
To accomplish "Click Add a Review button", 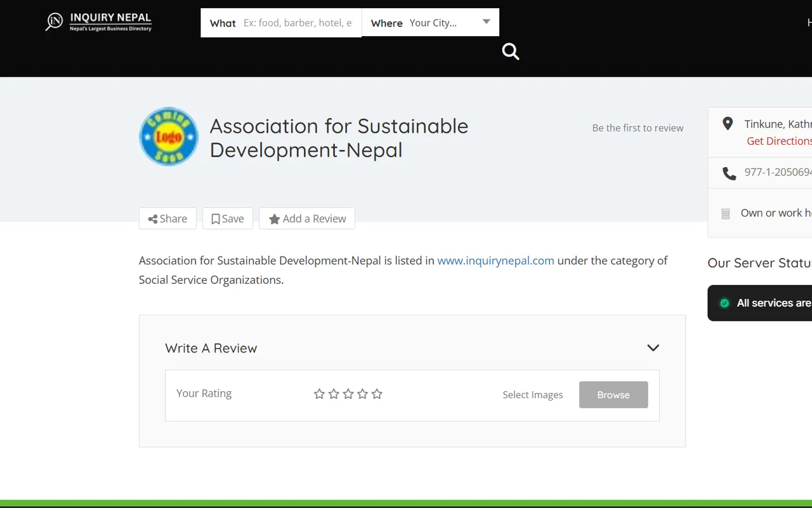I will pyautogui.click(x=307, y=218).
